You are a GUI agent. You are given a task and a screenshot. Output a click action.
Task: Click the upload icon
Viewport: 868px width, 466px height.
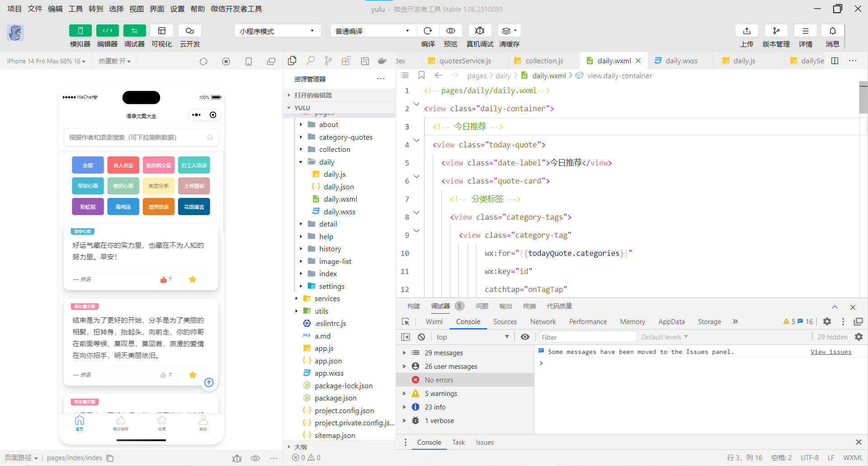click(x=747, y=31)
